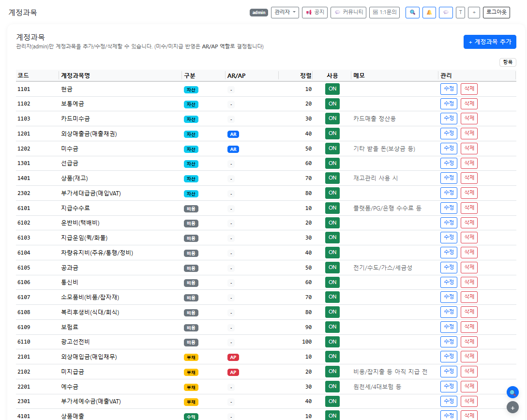This screenshot has height=420, width=527.
Task: Click 로그아웃 logout button
Action: (497, 13)
